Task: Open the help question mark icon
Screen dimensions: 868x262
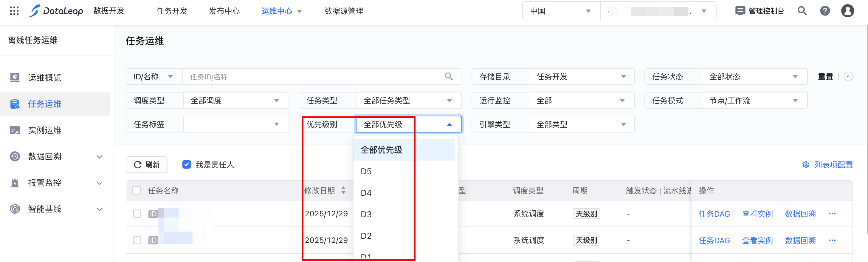Action: (824, 11)
